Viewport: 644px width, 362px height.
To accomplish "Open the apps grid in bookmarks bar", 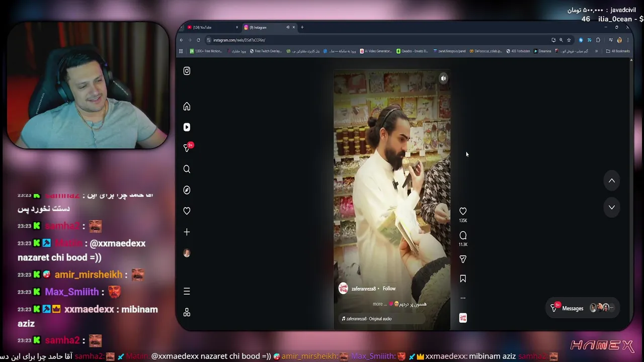I will tap(181, 51).
